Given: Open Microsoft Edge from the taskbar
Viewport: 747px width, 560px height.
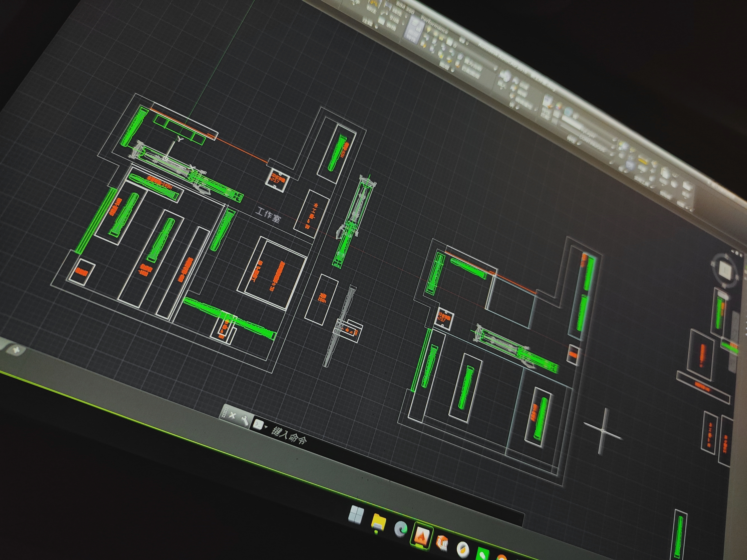Looking at the screenshot, I should tap(401, 529).
